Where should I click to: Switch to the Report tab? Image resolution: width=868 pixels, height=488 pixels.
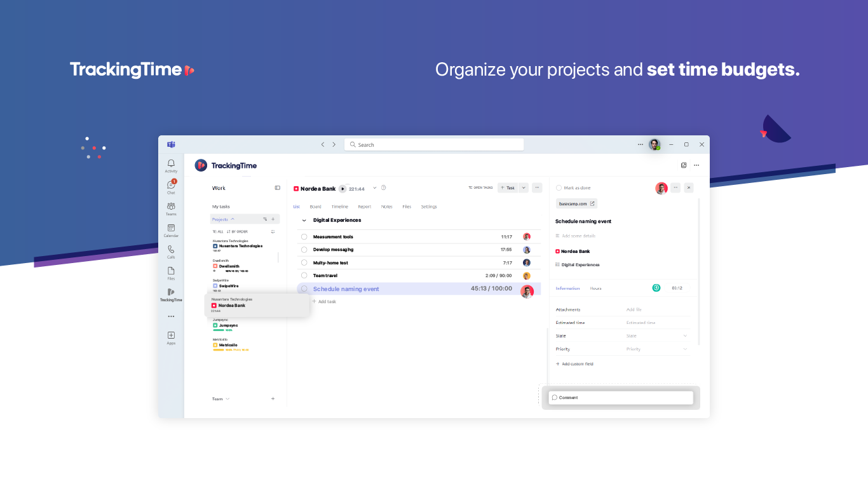point(365,207)
